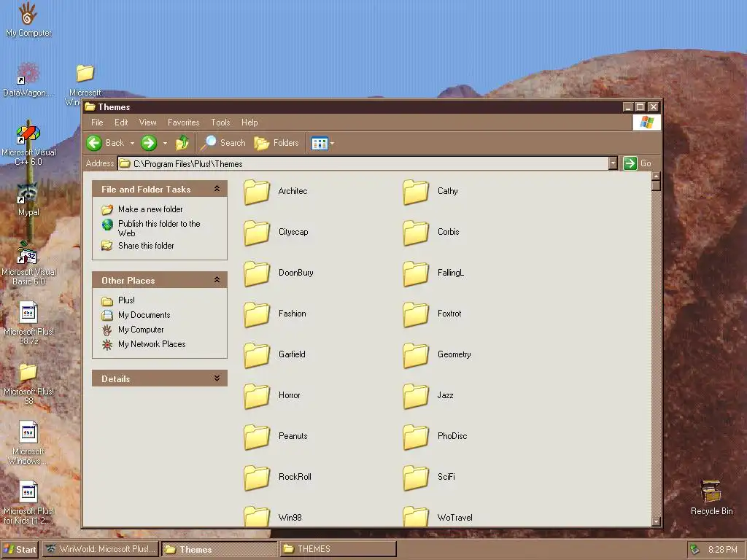747x560 pixels.
Task: Open the Favorites menu
Action: tap(183, 122)
